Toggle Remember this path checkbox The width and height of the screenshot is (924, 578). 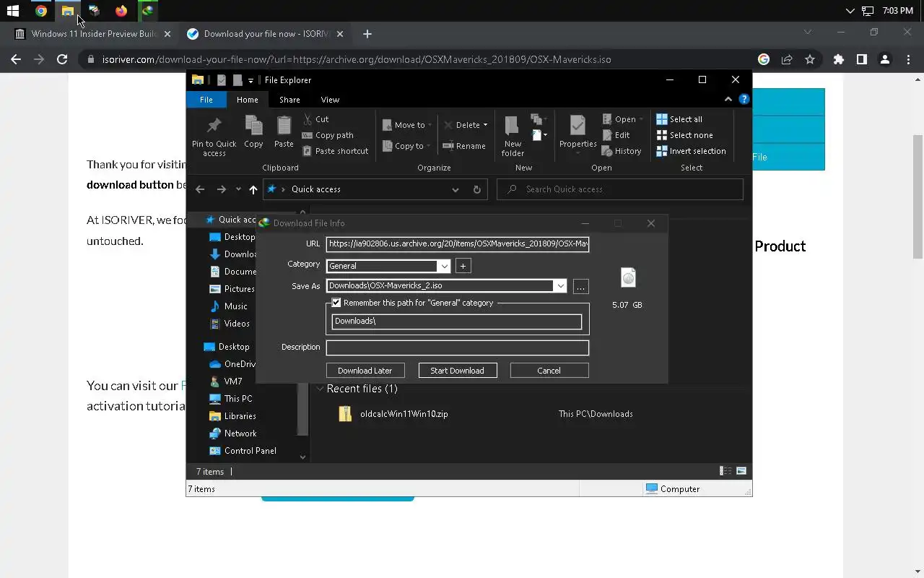[336, 303]
